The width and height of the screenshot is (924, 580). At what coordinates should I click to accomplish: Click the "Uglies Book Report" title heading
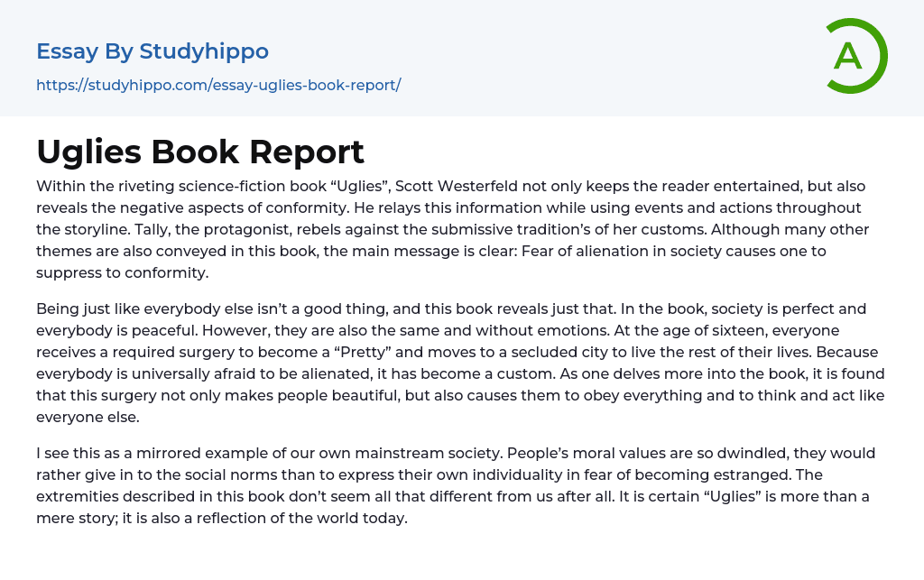click(x=200, y=152)
